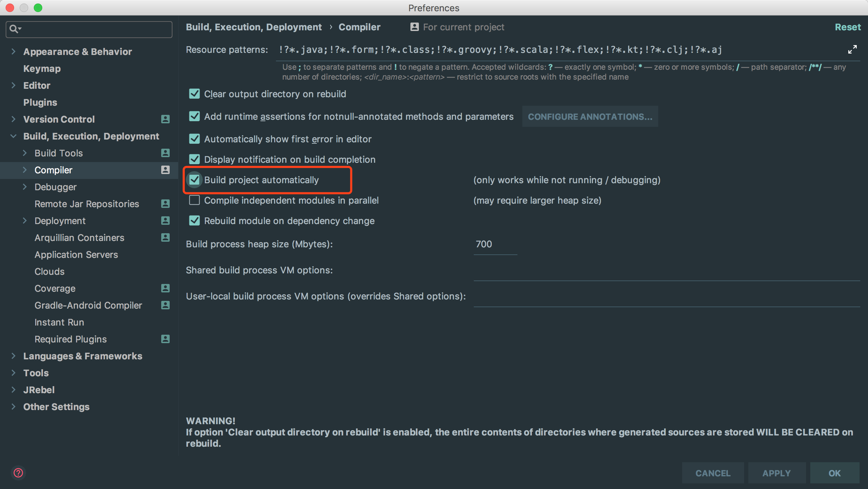Viewport: 868px width, 489px height.
Task: Select Instant Run in the sidebar
Action: (59, 322)
